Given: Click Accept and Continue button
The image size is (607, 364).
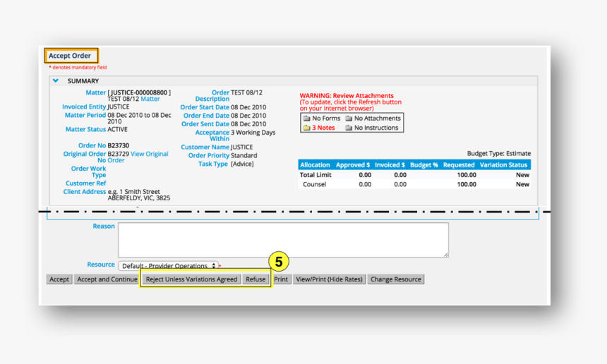Looking at the screenshot, I should (107, 279).
